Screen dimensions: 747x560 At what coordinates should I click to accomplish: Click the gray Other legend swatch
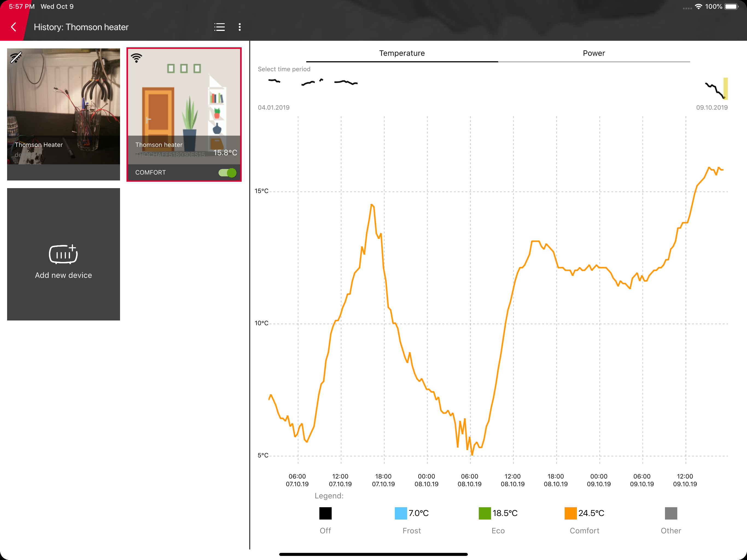pyautogui.click(x=671, y=513)
